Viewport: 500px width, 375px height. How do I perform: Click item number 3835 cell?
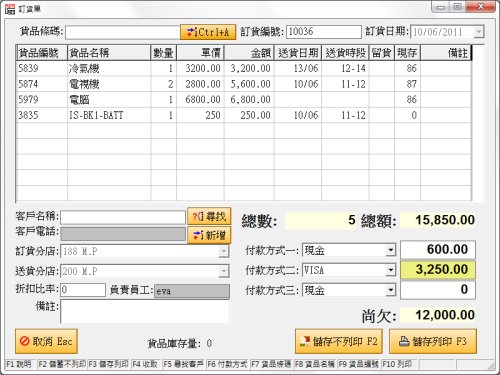tap(42, 115)
